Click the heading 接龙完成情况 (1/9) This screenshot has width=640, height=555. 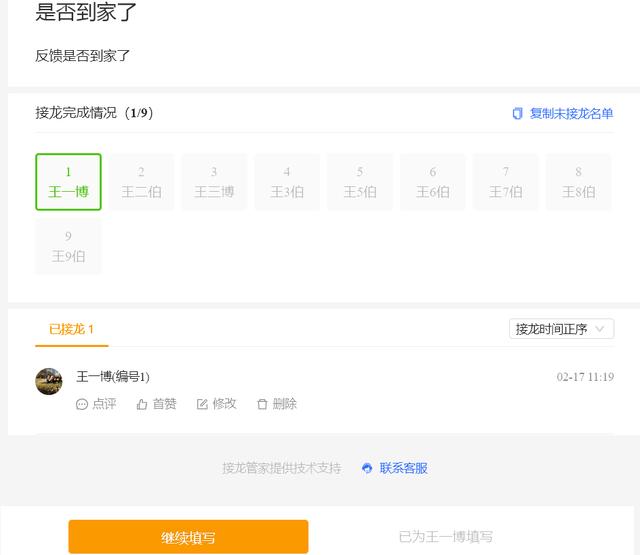[x=94, y=113]
